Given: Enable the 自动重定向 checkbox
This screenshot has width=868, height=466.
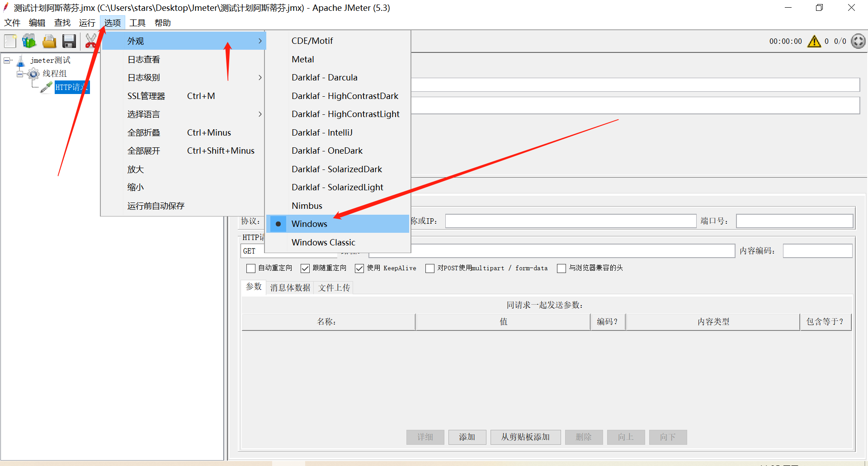Looking at the screenshot, I should pyautogui.click(x=251, y=268).
